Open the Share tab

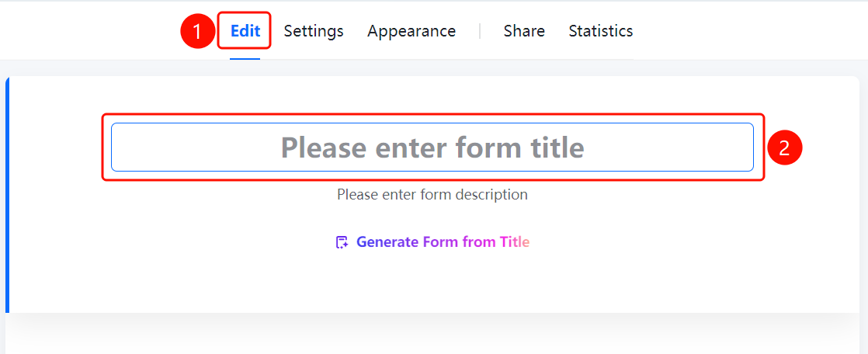click(524, 31)
